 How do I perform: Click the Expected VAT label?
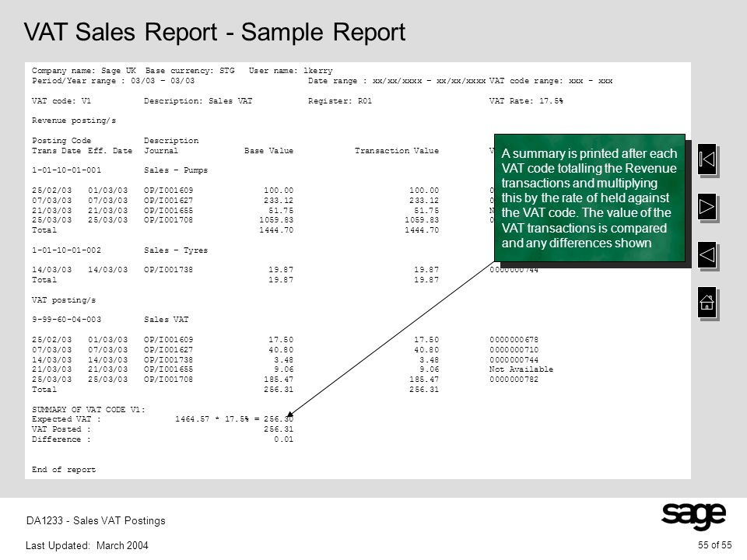click(66, 419)
